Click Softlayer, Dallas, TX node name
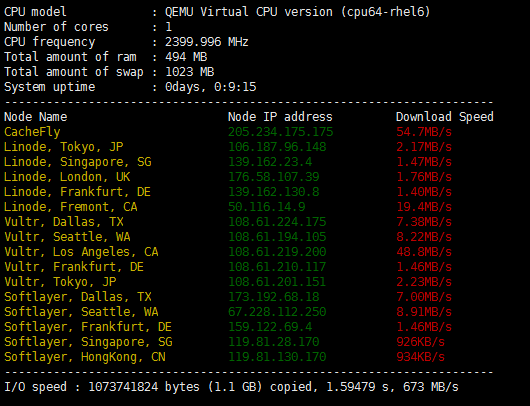Viewport: 530px width, 406px height. point(78,297)
